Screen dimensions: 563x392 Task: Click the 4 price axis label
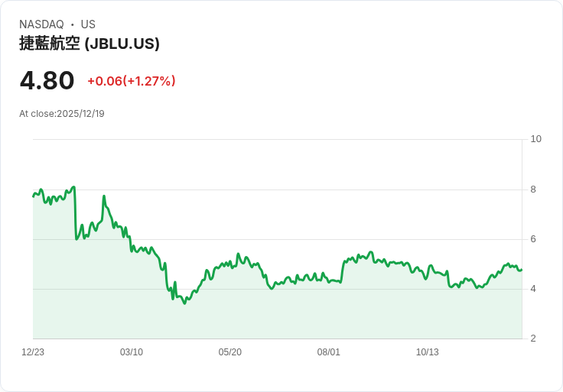533,289
